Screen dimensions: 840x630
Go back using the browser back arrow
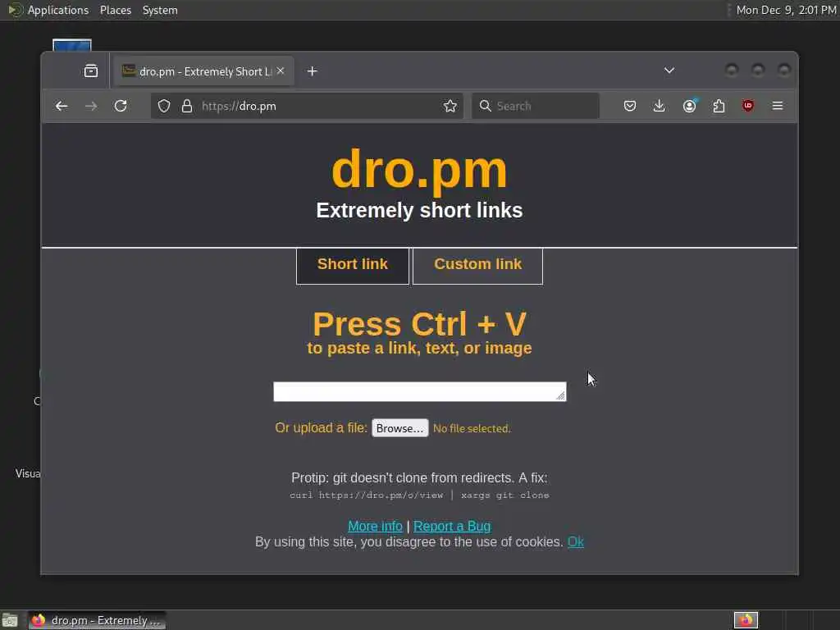[x=62, y=106]
